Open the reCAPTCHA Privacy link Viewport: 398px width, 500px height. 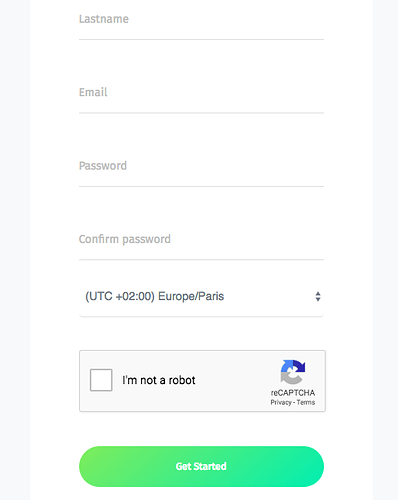pos(281,402)
